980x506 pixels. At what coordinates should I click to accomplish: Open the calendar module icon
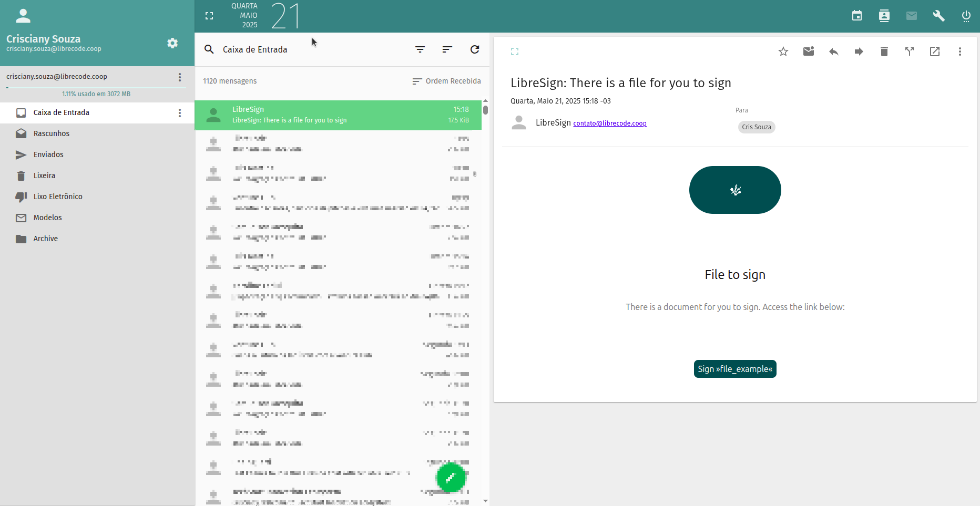(857, 16)
